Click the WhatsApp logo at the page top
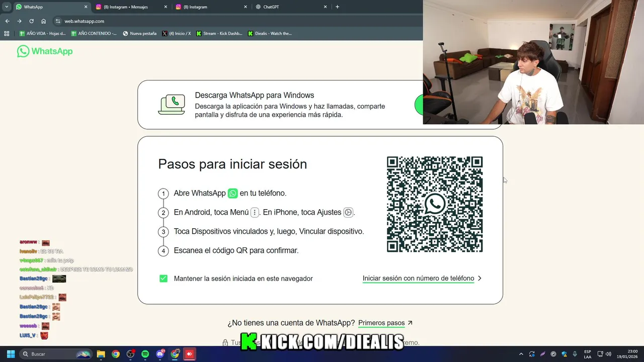 coord(45,51)
